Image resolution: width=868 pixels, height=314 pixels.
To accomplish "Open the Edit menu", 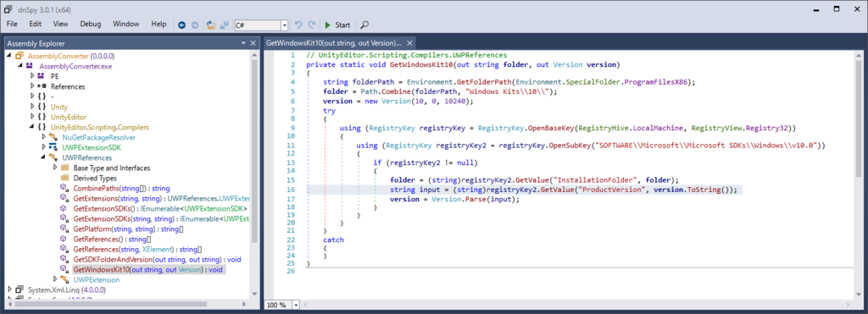I will pyautogui.click(x=36, y=25).
